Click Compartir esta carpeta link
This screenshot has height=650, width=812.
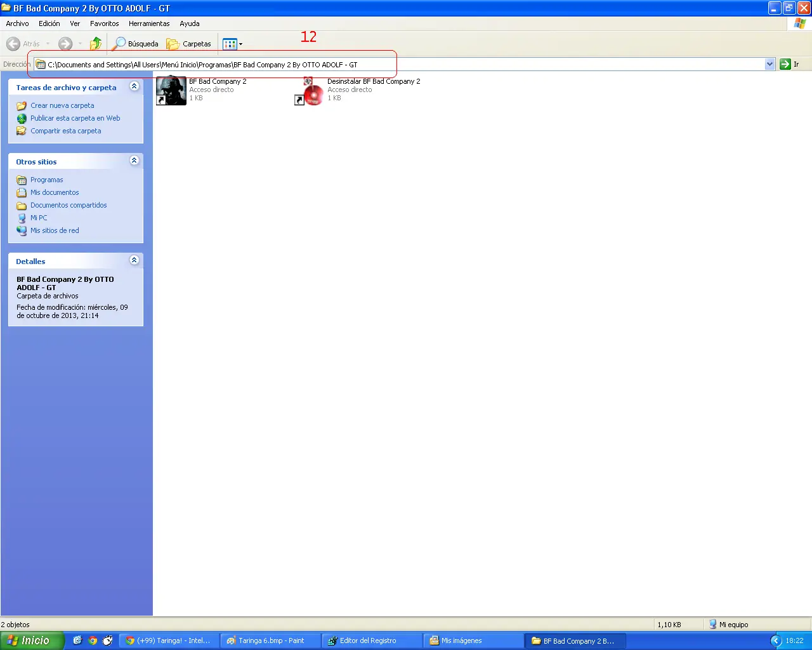point(66,131)
